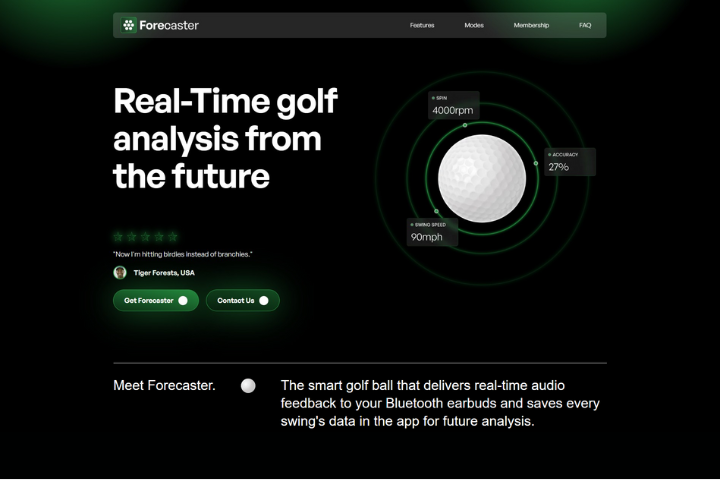Click Tiger Forests avatar image
Screen dimensions: 720x480
[120, 272]
